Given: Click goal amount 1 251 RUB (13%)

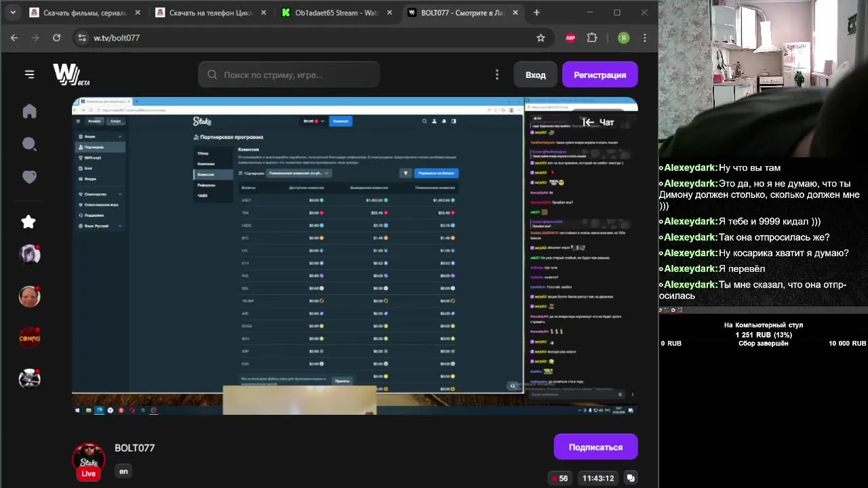Looking at the screenshot, I should [x=763, y=335].
